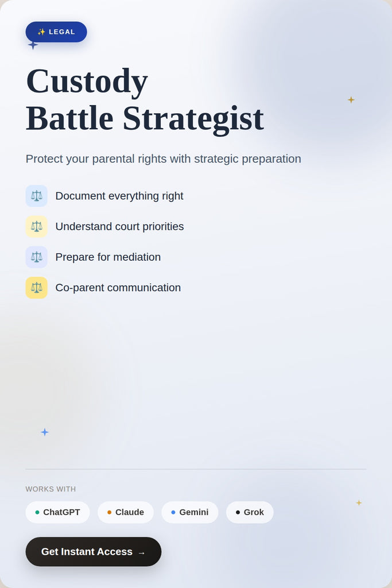Select the ChatGPT pill

57,512
